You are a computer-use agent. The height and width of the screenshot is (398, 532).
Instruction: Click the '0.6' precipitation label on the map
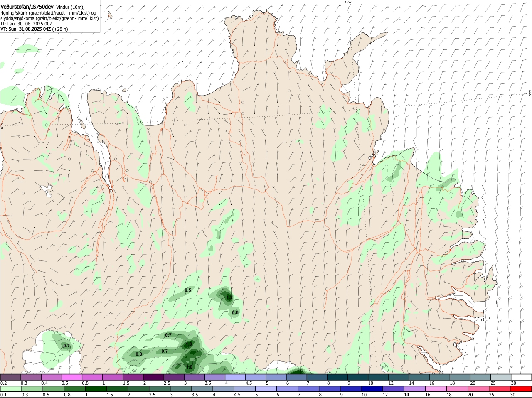[235, 312]
